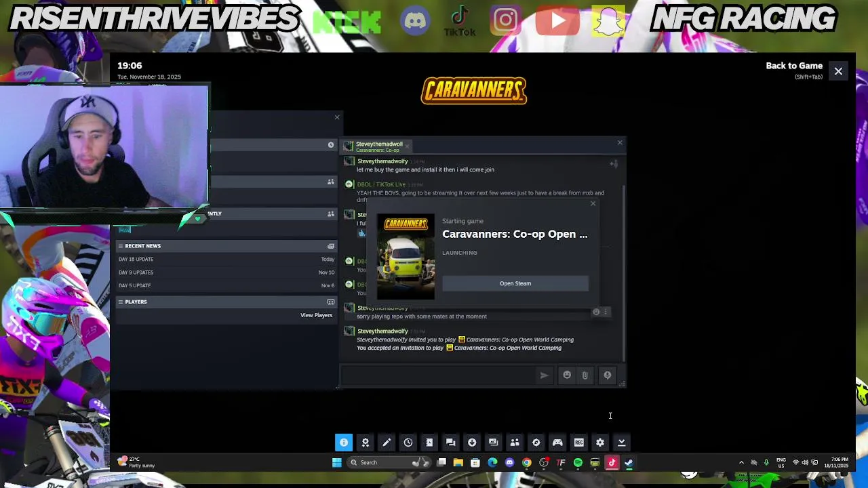
Task: Open Guides book icon in overlay toolbar
Action: tap(429, 443)
